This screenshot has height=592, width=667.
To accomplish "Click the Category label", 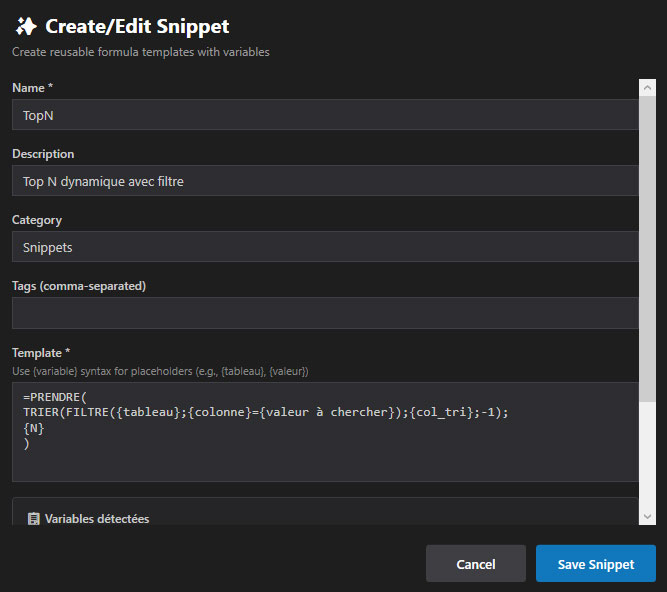I will coord(37,220).
